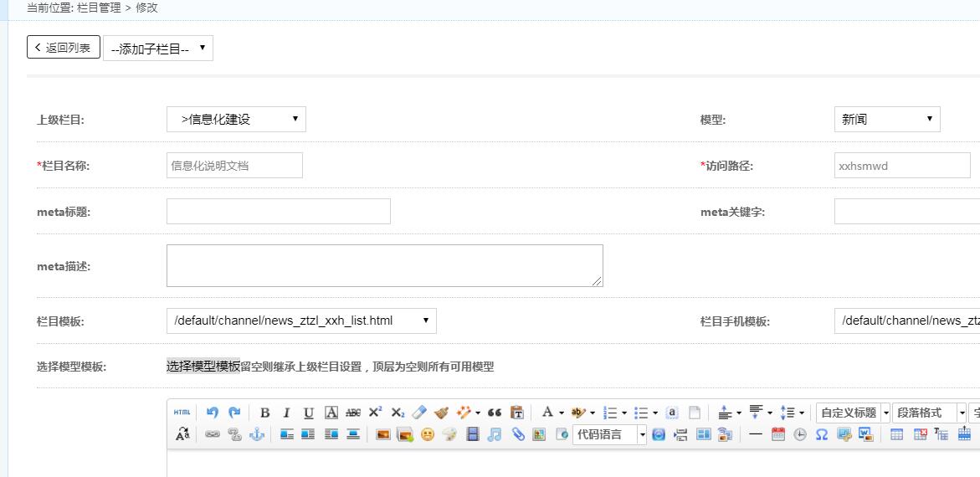This screenshot has height=477, width=980.
Task: Toggle underline formatting
Action: coord(309,413)
